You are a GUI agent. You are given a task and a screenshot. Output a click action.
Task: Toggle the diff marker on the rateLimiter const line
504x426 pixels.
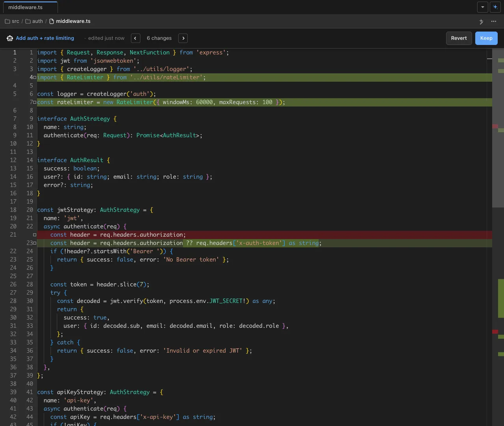35,102
